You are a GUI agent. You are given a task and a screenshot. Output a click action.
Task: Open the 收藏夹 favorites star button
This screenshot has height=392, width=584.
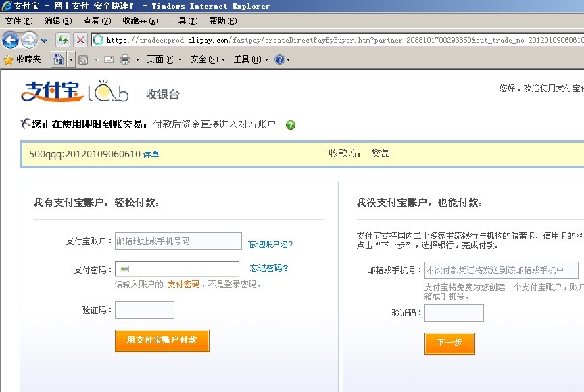[22, 59]
